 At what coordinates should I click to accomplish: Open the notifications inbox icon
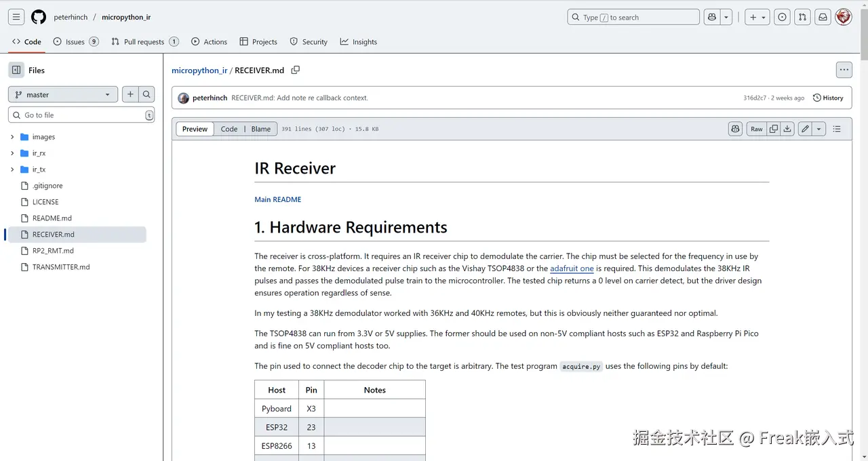[823, 17]
